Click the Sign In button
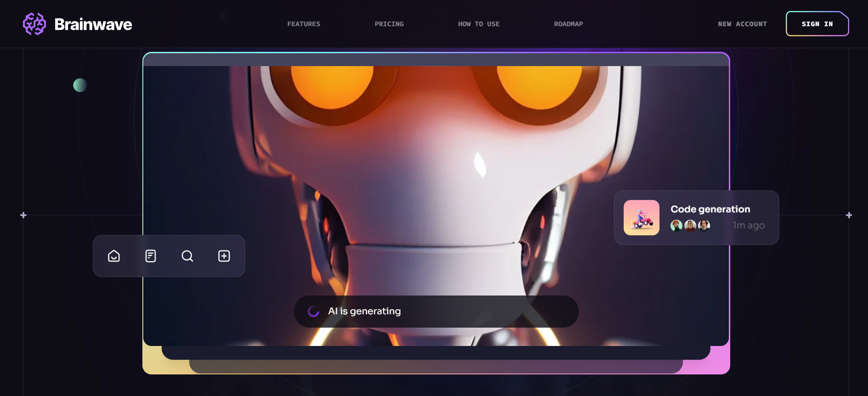This screenshot has height=396, width=868. coord(817,24)
